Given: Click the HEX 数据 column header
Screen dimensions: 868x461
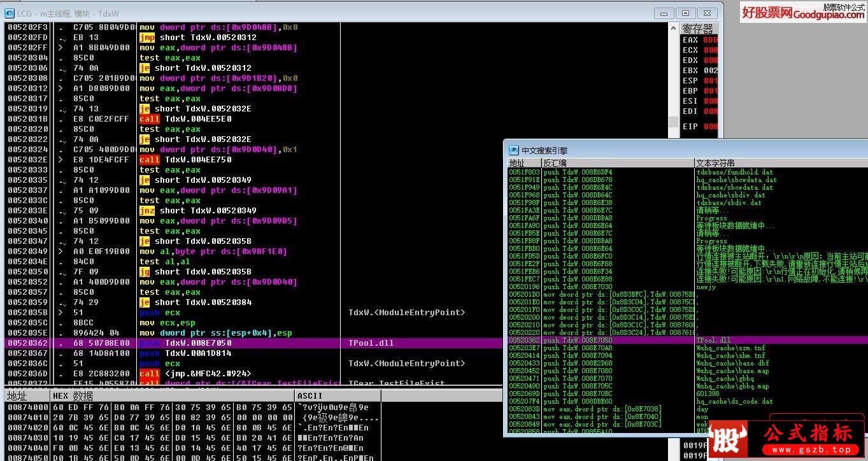Looking at the screenshot, I should [173, 396].
